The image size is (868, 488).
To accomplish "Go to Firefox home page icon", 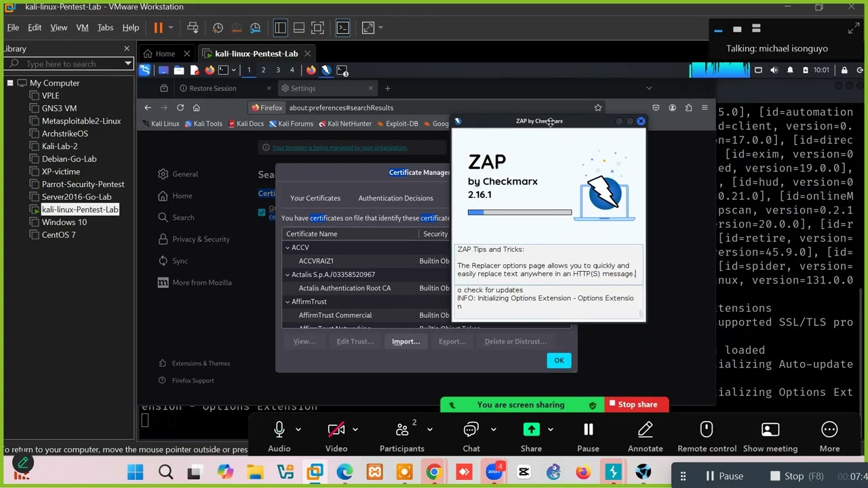I will [x=196, y=108].
